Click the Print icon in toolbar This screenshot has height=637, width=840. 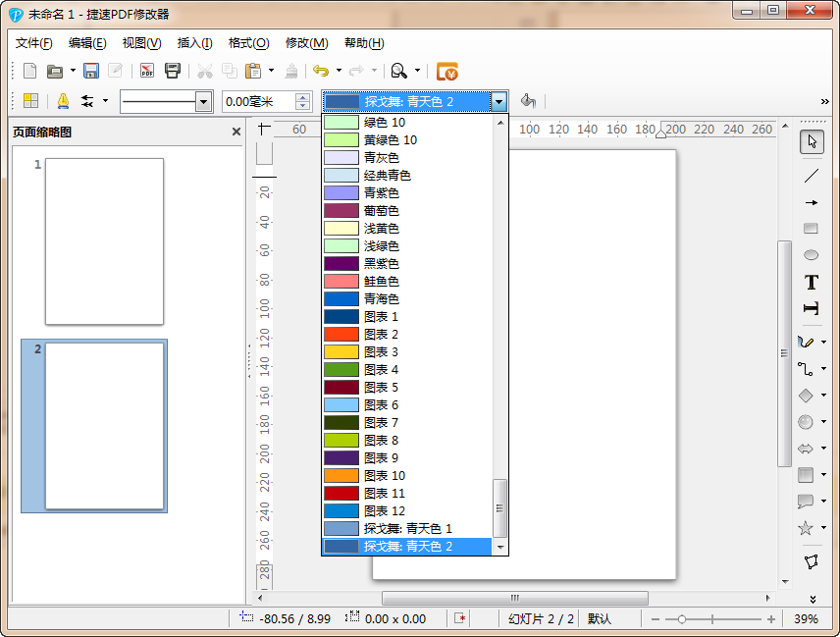tap(173, 71)
